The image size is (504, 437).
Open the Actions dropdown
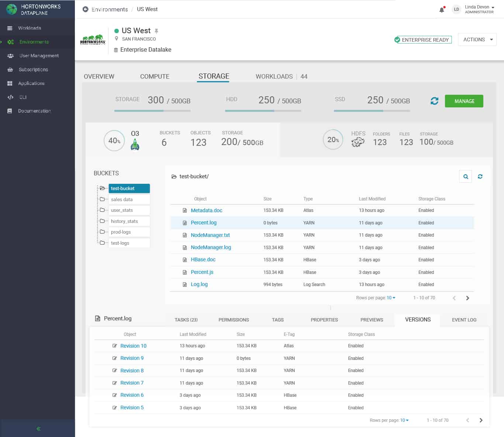(x=477, y=39)
